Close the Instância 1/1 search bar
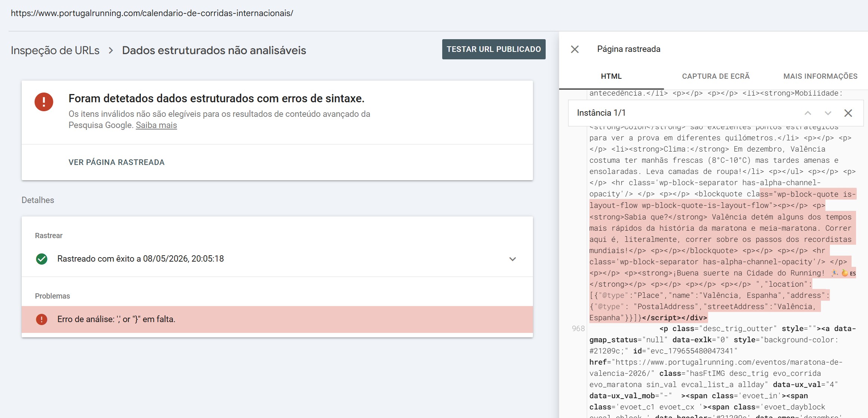The width and height of the screenshot is (868, 418). click(x=848, y=113)
